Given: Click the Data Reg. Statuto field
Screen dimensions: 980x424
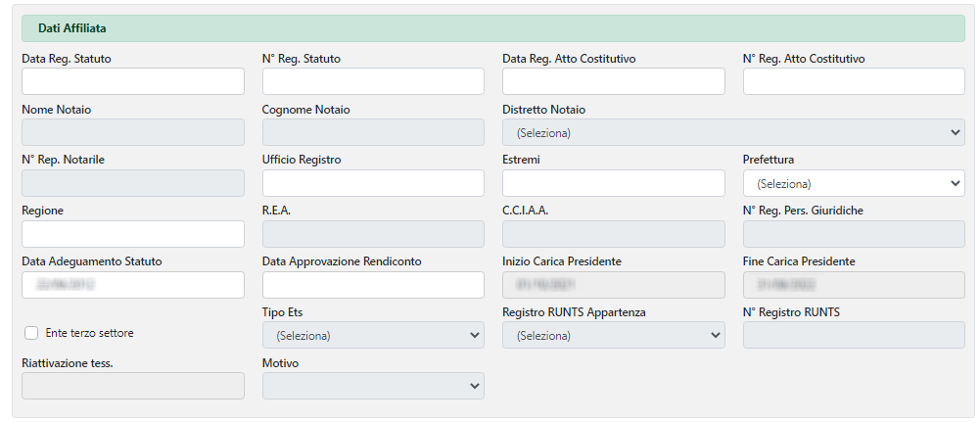Looking at the screenshot, I should (x=133, y=81).
